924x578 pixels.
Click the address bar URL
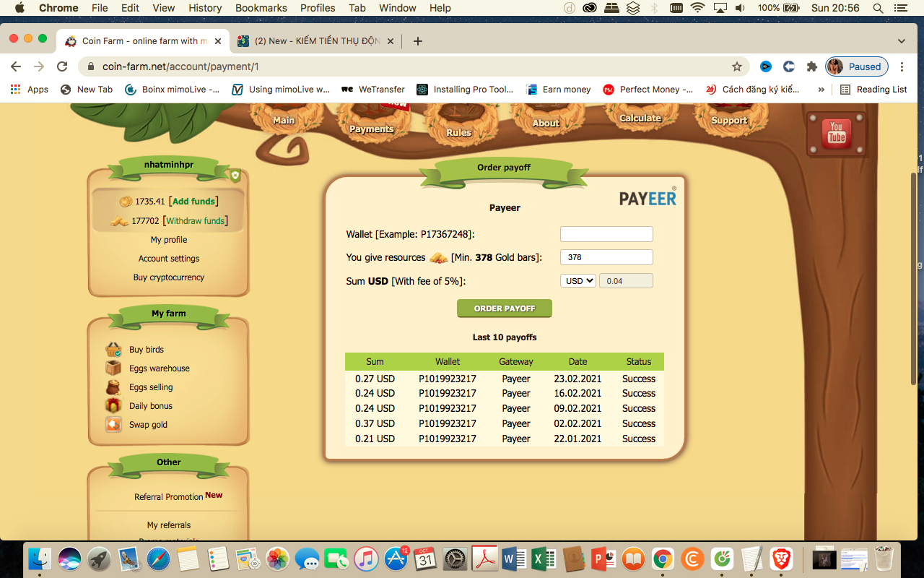tap(180, 66)
